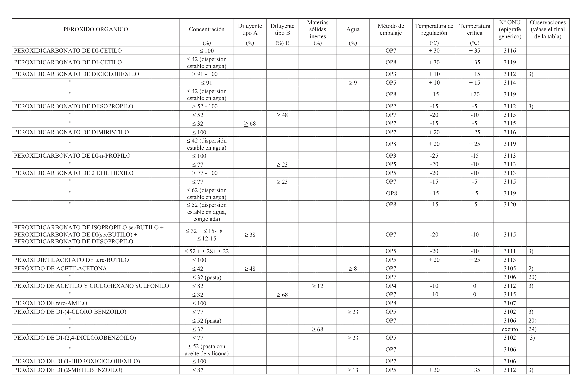Image resolution: width=581 pixels, height=392 pixels.
Task: Click the 'OP2' packing method cell
Action: 391,106
